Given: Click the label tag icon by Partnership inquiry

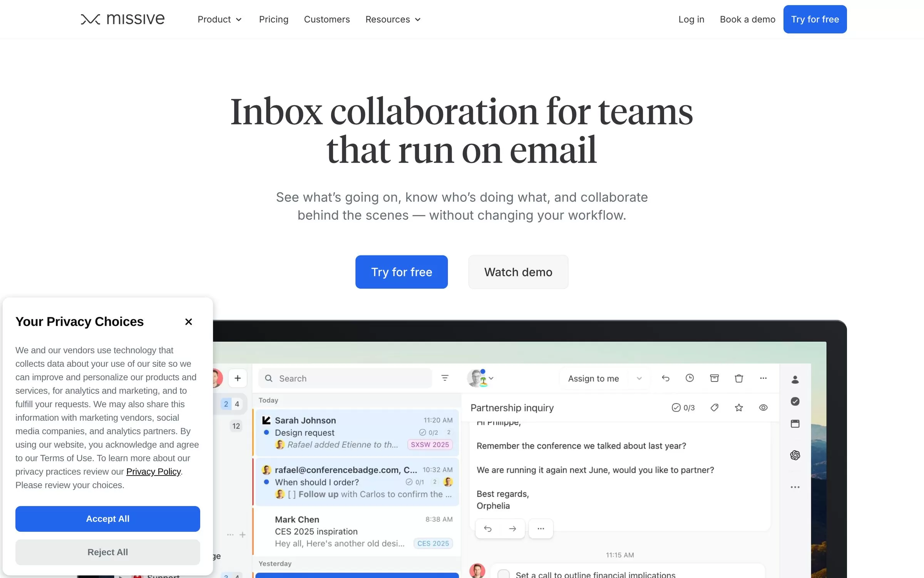Looking at the screenshot, I should coord(714,407).
